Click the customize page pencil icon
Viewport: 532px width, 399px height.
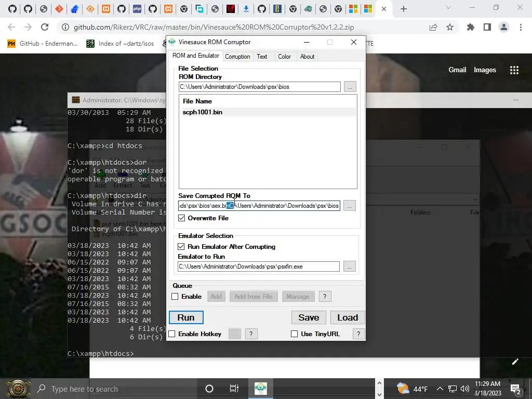[x=515, y=362]
